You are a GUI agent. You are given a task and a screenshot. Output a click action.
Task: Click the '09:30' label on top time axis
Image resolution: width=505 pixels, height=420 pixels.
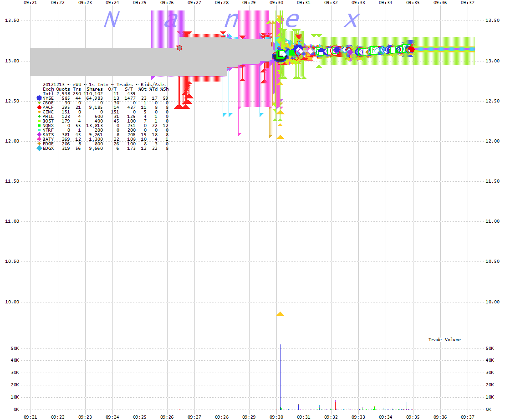coord(276,3)
